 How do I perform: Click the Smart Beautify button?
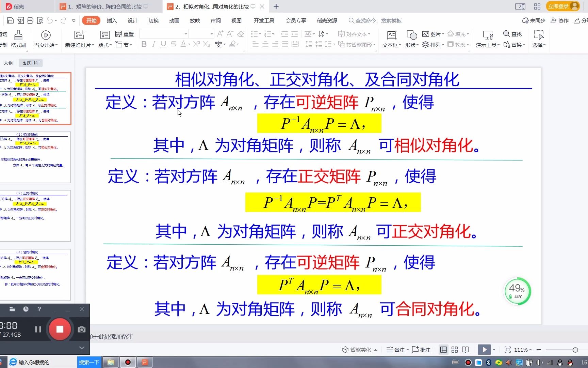click(360, 350)
